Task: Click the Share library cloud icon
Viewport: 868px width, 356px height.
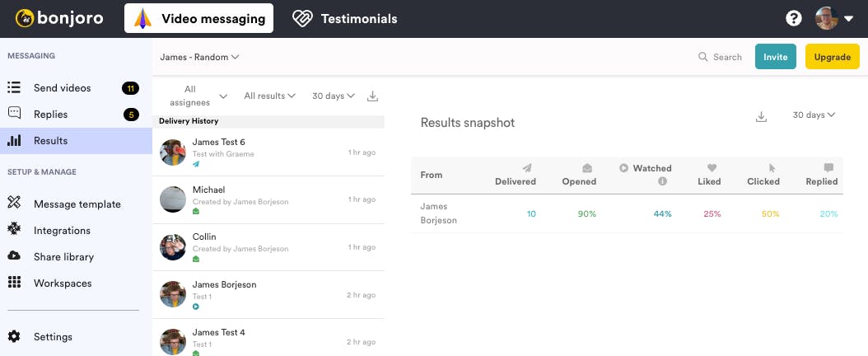Action: pyautogui.click(x=14, y=256)
